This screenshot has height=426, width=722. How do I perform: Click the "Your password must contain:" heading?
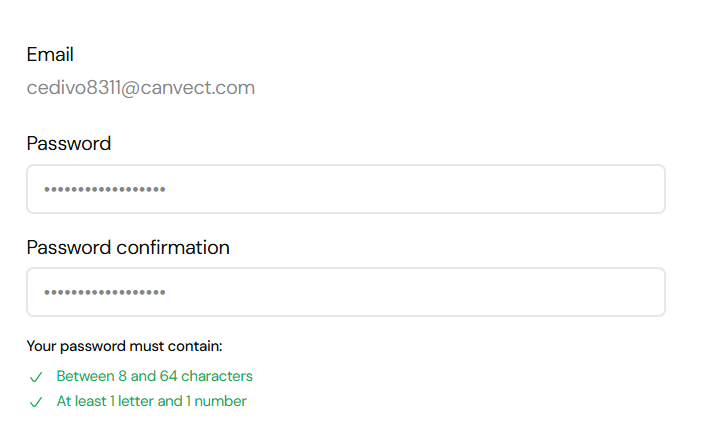click(124, 347)
